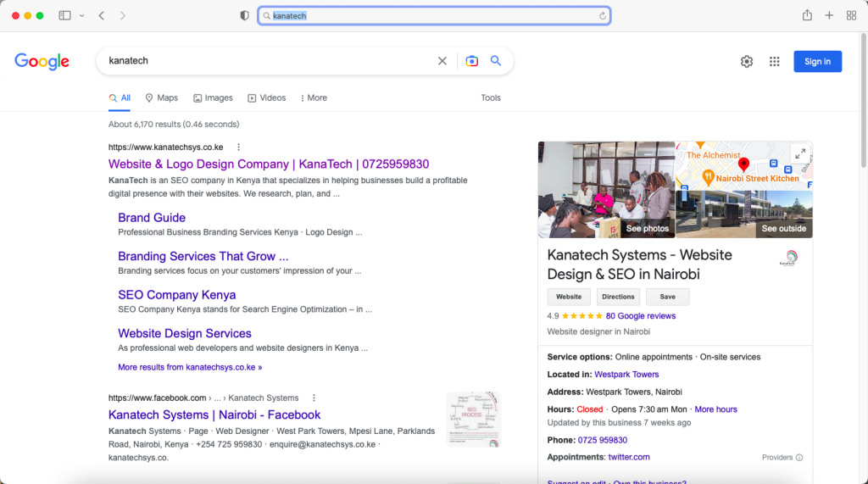Click the Directions button
Image resolution: width=868 pixels, height=484 pixels.
(618, 297)
